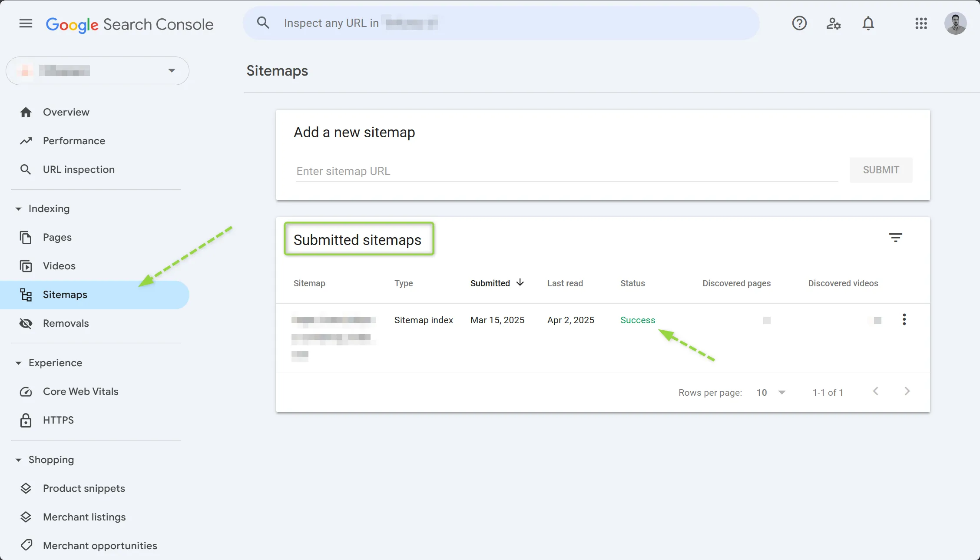Click the Enter sitemap URL field
This screenshot has height=560, width=980.
click(x=567, y=171)
